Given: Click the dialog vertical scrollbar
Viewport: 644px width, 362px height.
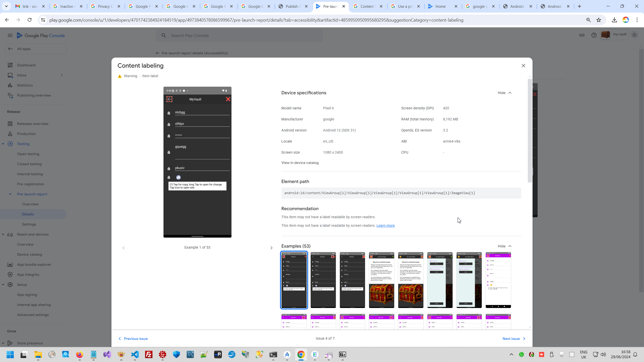Looking at the screenshot, I should pyautogui.click(x=530, y=131).
